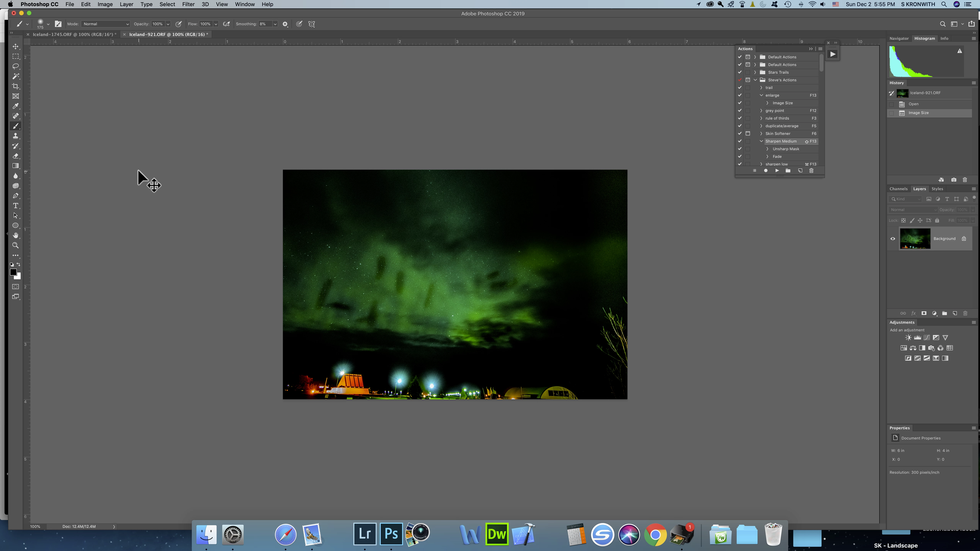Collapse the Steve's Actions folder
This screenshot has height=551, width=980.
[755, 80]
